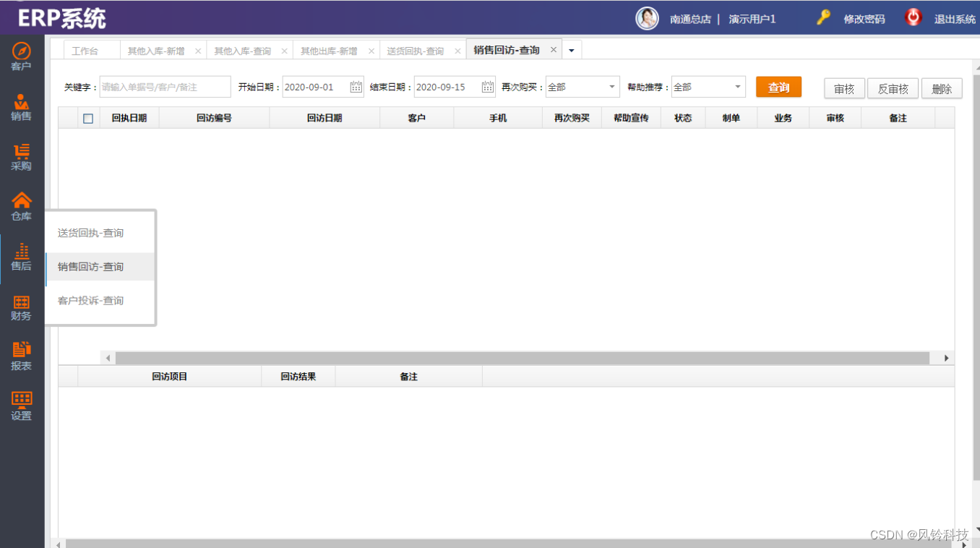Select the 销售回访-查询 tab

[507, 50]
